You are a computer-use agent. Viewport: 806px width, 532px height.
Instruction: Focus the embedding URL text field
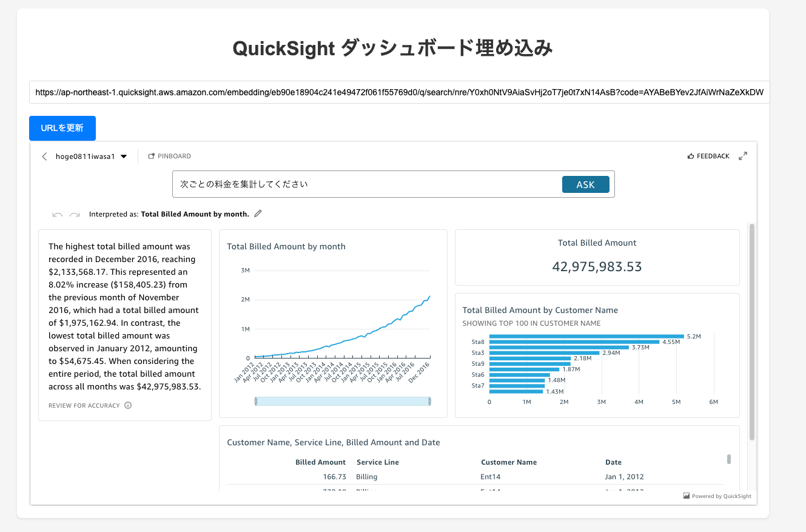click(x=400, y=93)
